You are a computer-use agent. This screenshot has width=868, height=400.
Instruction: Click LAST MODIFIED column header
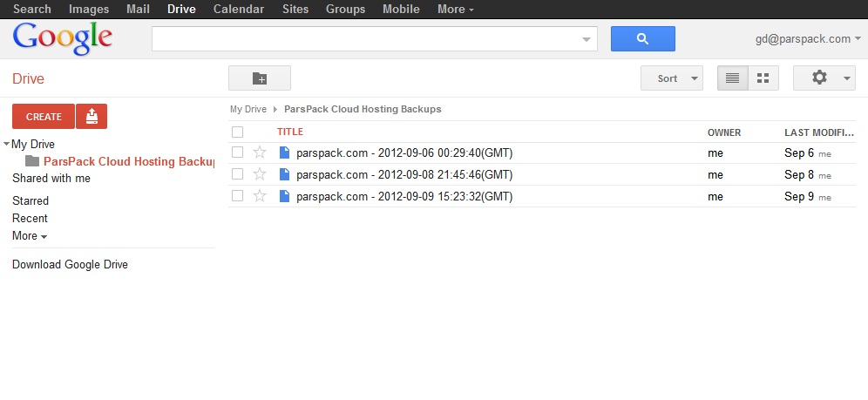pos(819,132)
